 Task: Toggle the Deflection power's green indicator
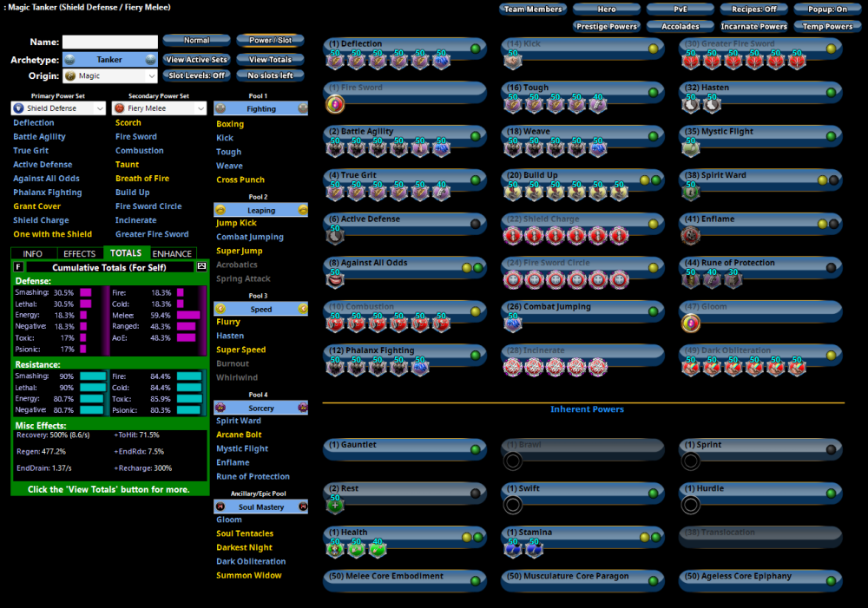pyautogui.click(x=475, y=49)
